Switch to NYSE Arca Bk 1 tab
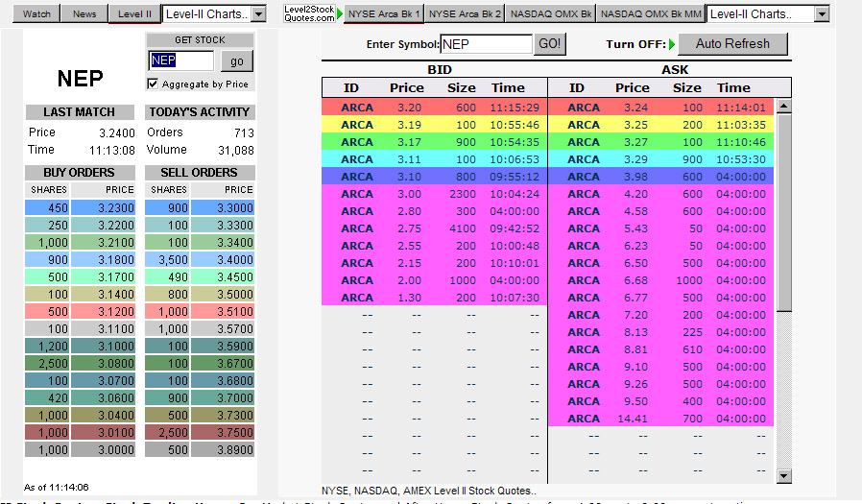Viewport: 862px width, 504px height. (x=384, y=13)
